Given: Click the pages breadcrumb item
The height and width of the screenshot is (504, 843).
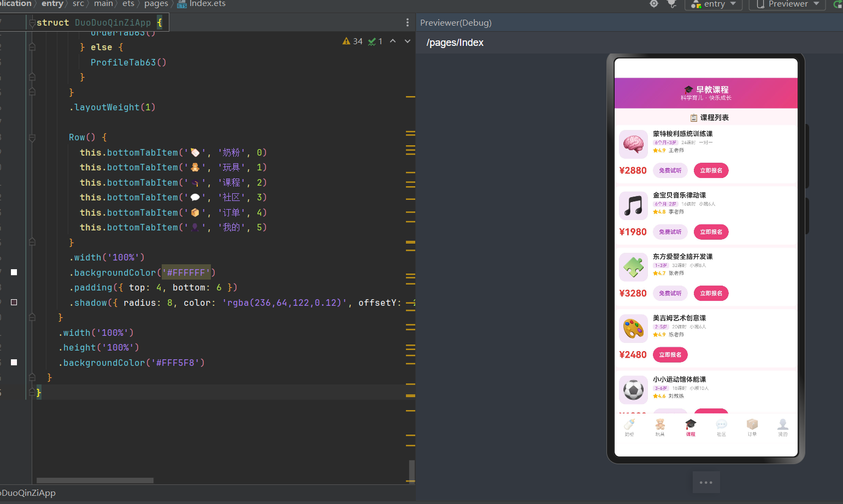Looking at the screenshot, I should pos(156,4).
